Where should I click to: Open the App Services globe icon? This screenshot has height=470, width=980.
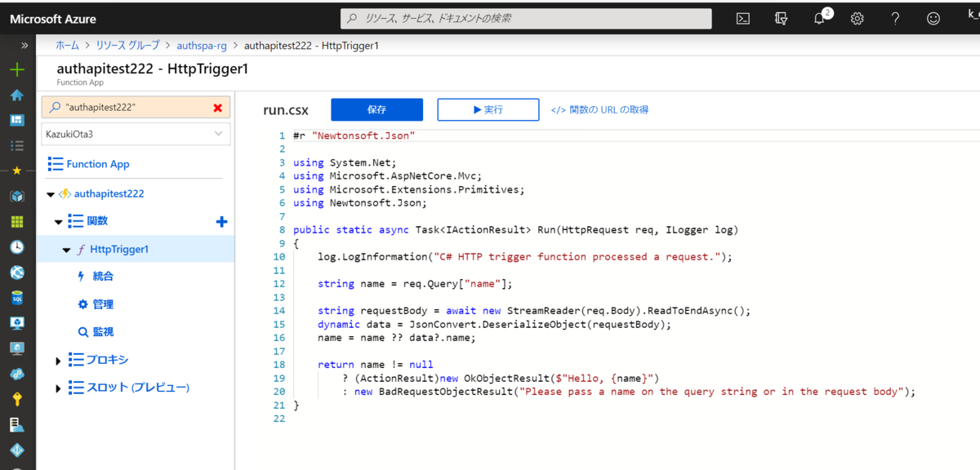(16, 273)
